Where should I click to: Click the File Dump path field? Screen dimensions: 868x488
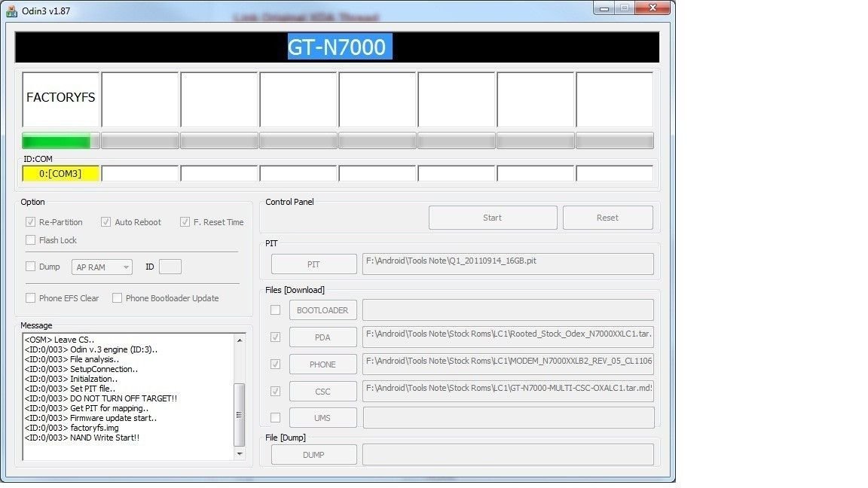coord(508,455)
